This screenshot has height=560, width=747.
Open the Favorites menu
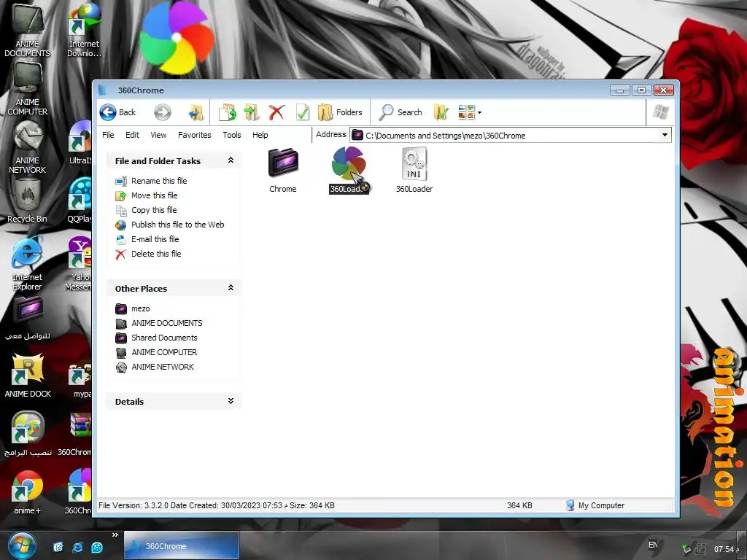pyautogui.click(x=194, y=135)
